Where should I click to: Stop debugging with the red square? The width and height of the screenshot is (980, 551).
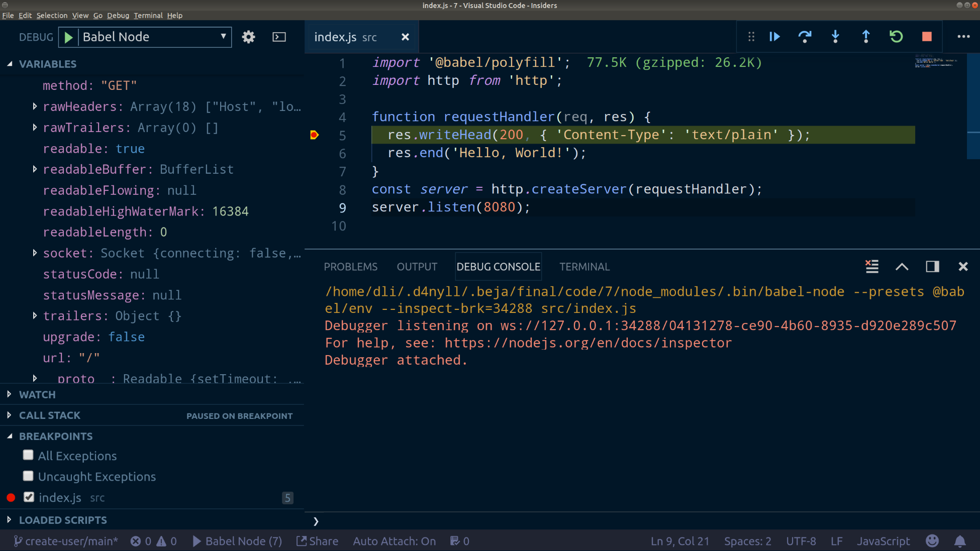tap(927, 37)
